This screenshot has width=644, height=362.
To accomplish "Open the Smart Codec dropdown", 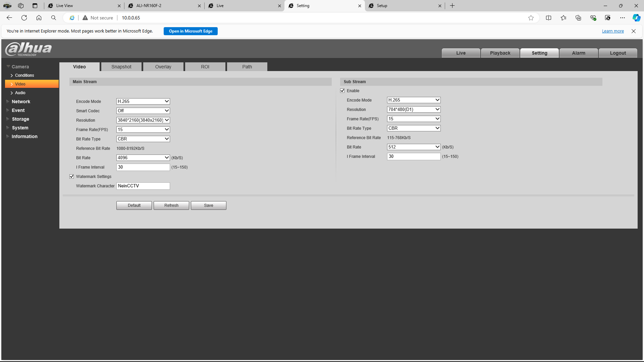I will 143,111.
